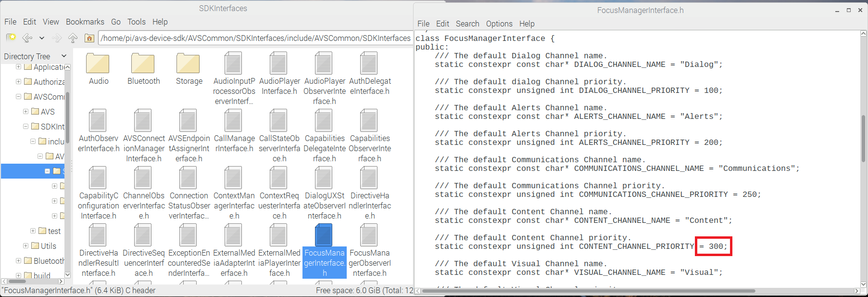Open the Options menu in text editor
868x297 pixels.
pos(499,24)
